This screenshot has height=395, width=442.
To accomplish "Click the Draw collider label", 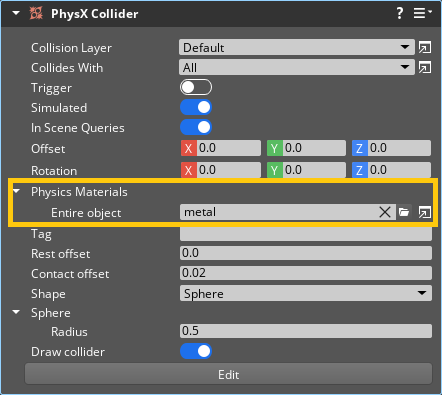I will point(68,352).
